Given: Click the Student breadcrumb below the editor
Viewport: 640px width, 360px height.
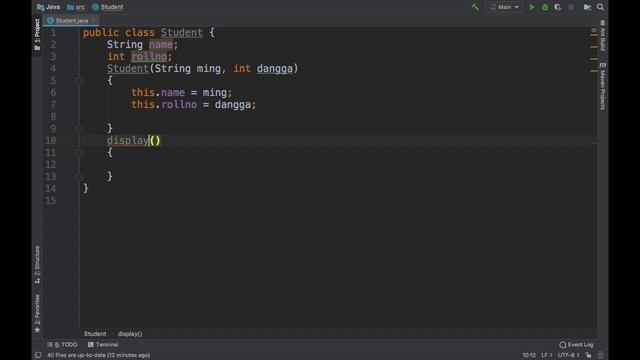Looking at the screenshot, I should [95, 334].
